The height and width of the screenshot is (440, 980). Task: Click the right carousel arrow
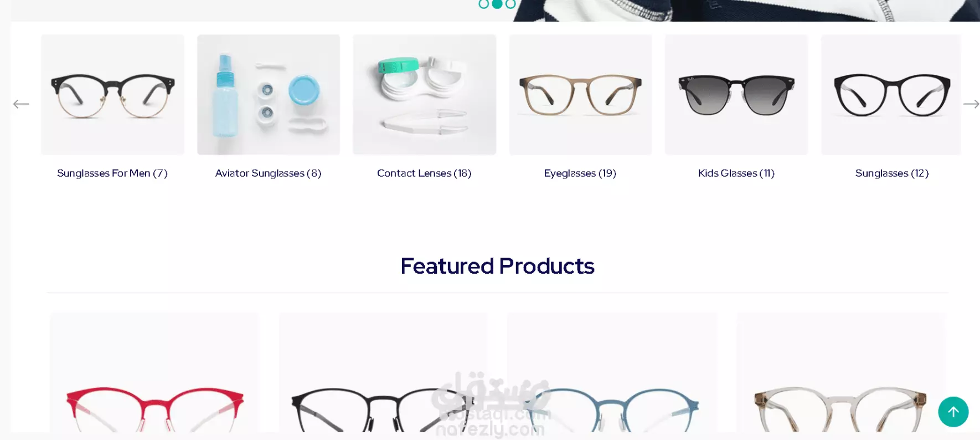click(x=971, y=104)
